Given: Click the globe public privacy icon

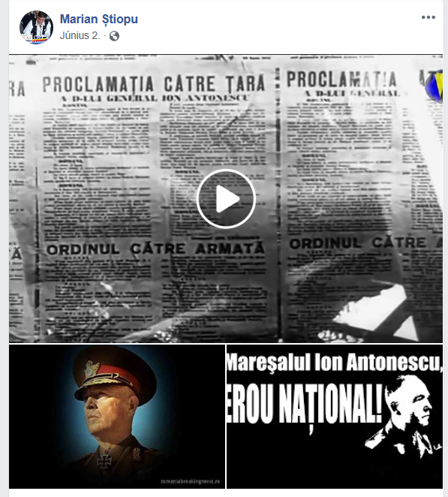Looking at the screenshot, I should coord(114,36).
